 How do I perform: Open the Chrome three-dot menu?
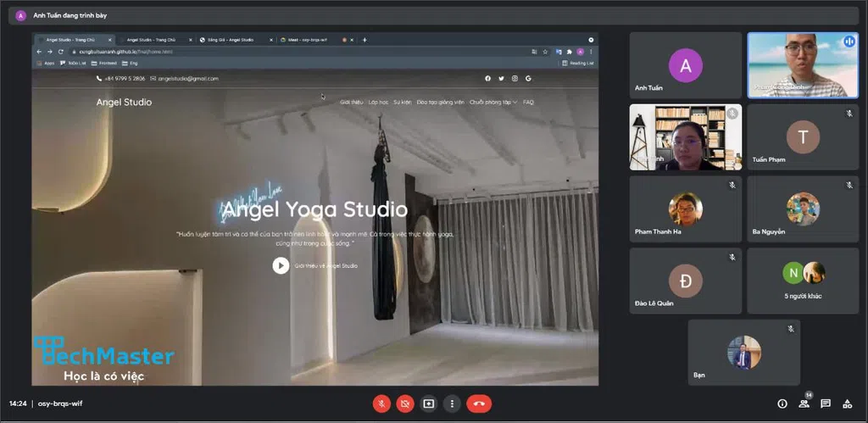[591, 52]
